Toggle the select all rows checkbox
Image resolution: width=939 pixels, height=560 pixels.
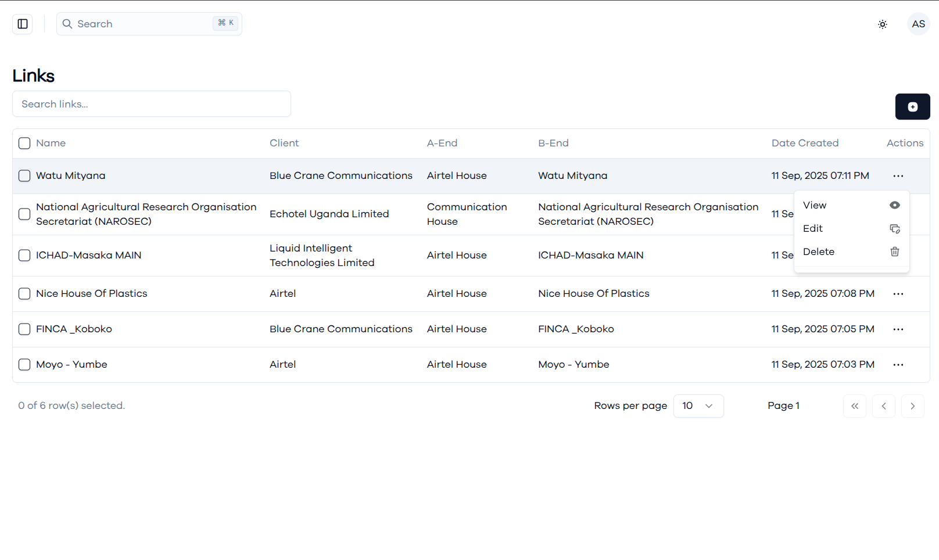(x=24, y=143)
